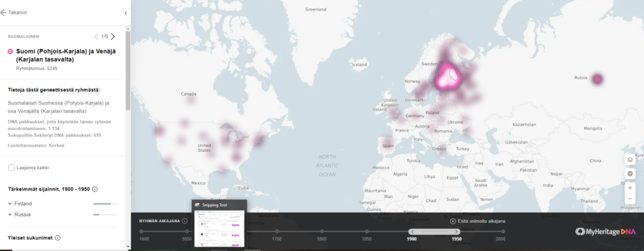Open info icon beside Tärkeimmät sijainnit

(95, 189)
